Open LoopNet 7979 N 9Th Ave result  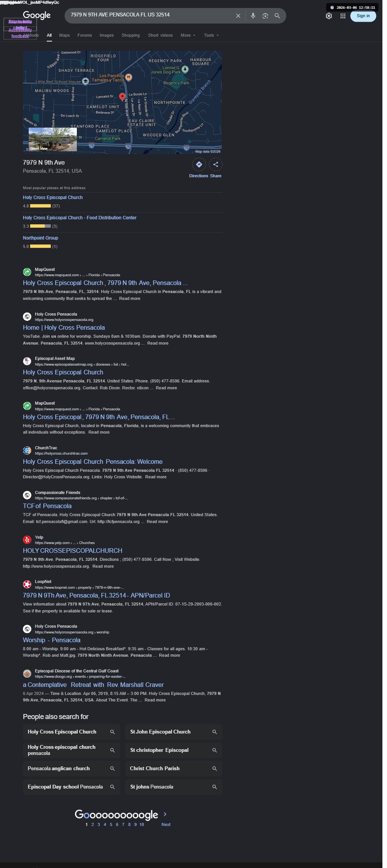click(x=96, y=595)
